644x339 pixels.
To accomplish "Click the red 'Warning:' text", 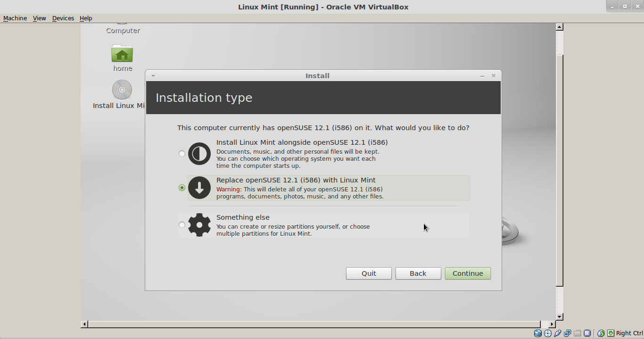I will [x=229, y=190].
